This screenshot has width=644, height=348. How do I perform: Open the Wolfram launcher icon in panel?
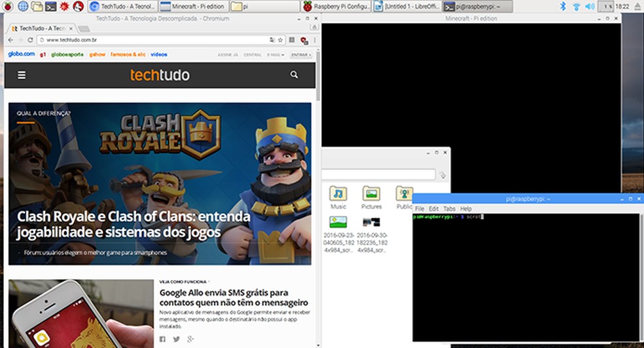[x=78, y=6]
